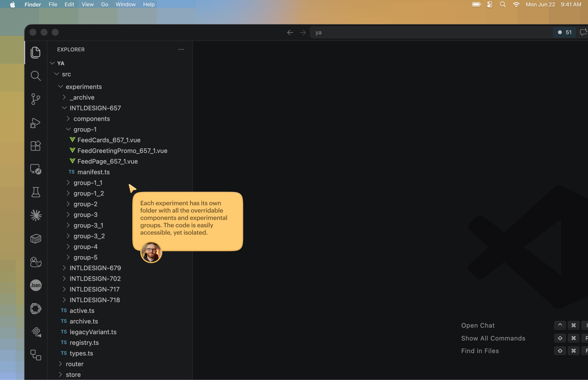The width and height of the screenshot is (588, 380).
Task: Open the Explorer more actions menu
Action: coord(181,50)
